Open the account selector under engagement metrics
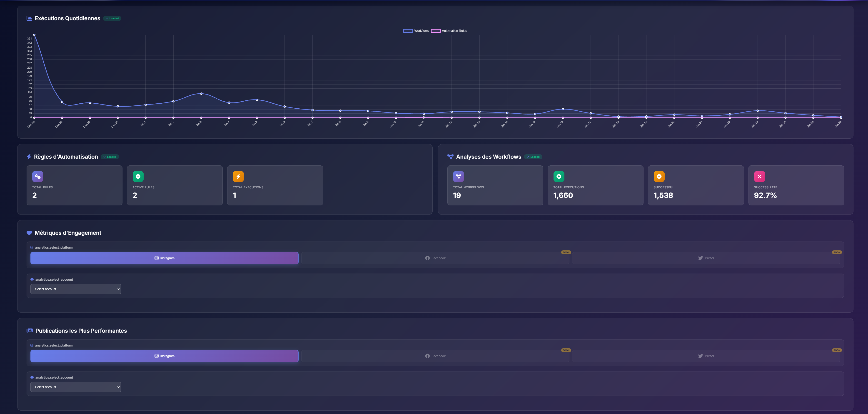 pyautogui.click(x=75, y=289)
